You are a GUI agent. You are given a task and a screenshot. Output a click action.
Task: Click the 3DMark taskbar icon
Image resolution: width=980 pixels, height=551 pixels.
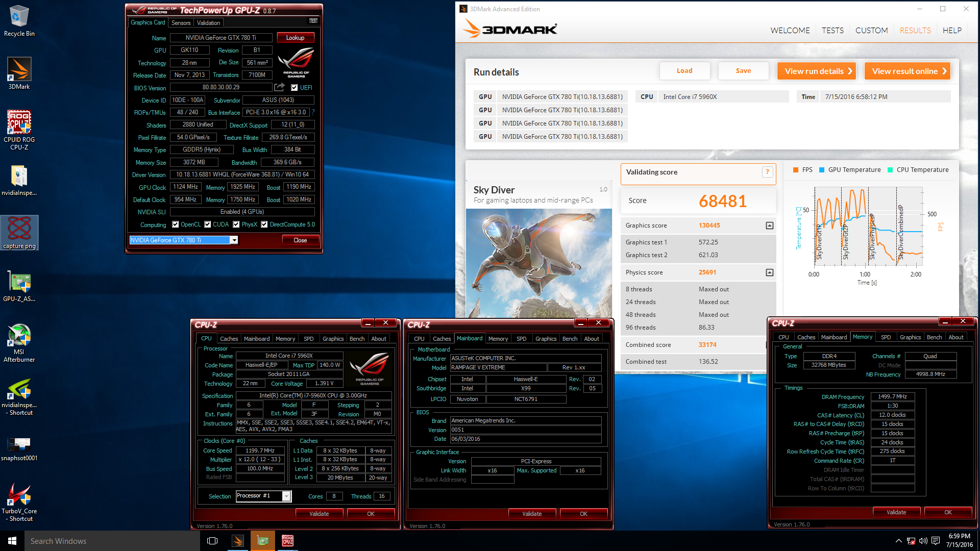238,541
